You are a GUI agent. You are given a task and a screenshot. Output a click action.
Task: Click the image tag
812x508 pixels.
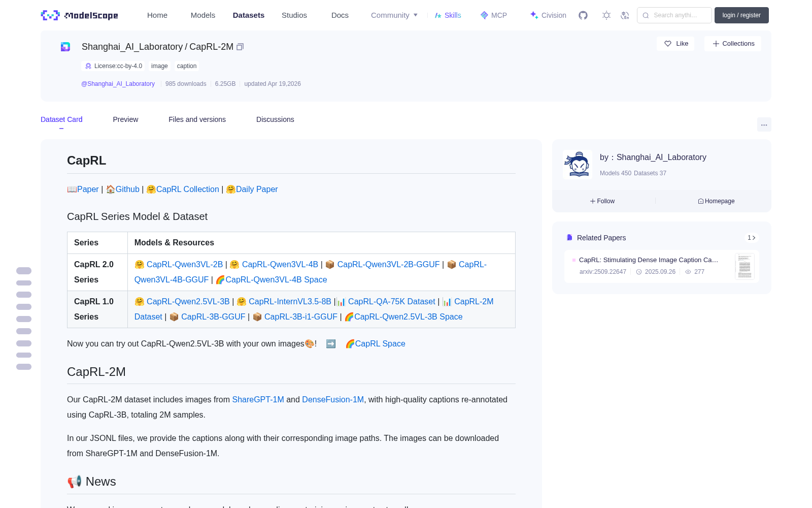click(x=159, y=66)
